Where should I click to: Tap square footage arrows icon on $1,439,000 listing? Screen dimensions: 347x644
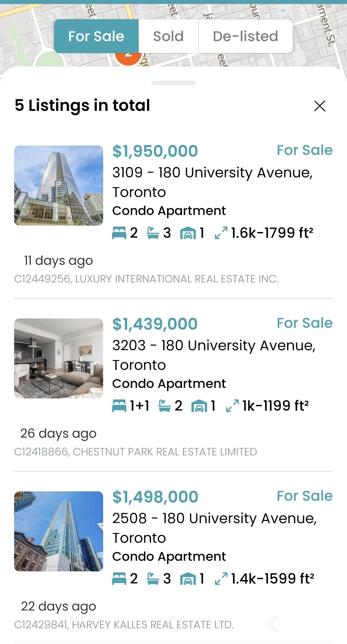[232, 406]
